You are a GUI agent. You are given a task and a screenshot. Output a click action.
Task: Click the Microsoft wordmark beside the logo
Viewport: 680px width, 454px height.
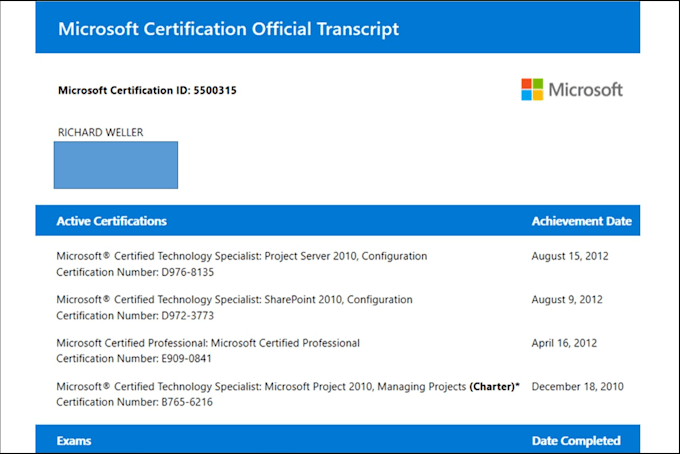[x=585, y=90]
